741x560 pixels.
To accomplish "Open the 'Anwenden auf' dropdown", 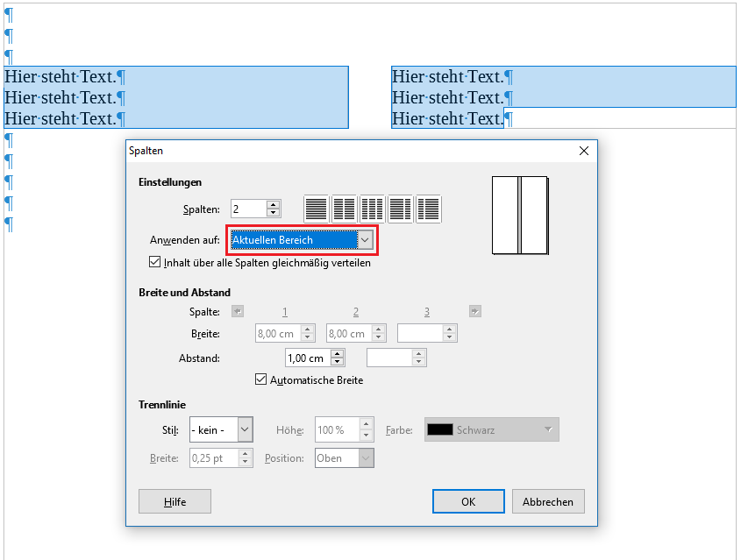I will [364, 240].
